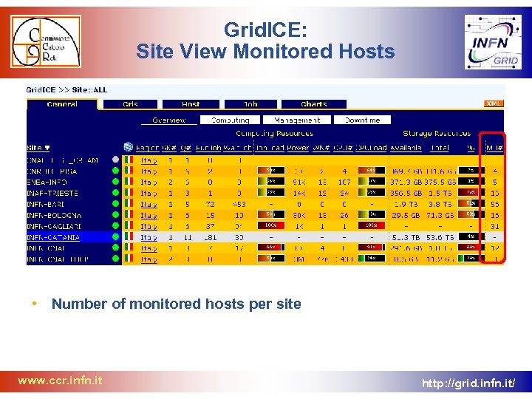Click the monitored hosts count 55

[494, 204]
